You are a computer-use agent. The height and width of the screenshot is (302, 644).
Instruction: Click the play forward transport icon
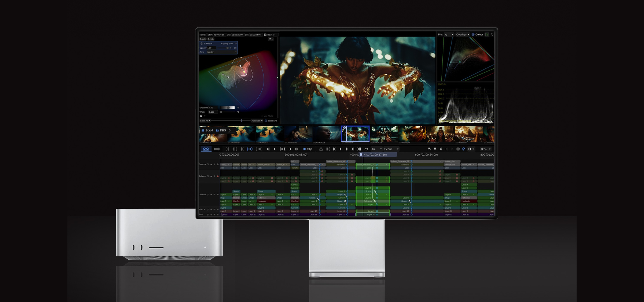pos(347,149)
